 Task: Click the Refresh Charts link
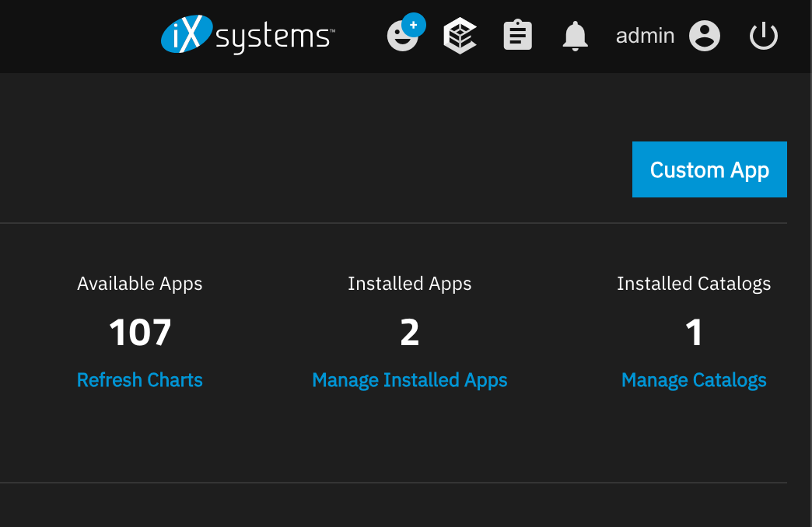pos(139,380)
